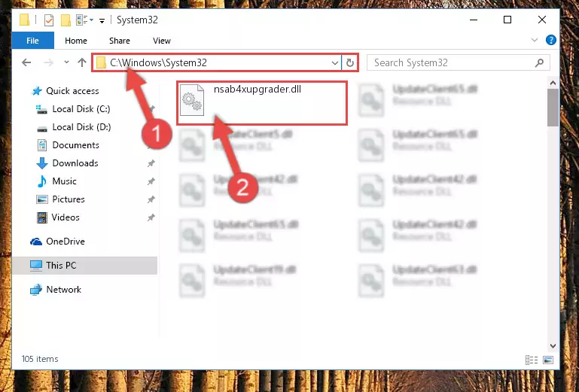Open Videos in navigation pane
Image resolution: width=579 pixels, height=392 pixels.
click(x=66, y=217)
